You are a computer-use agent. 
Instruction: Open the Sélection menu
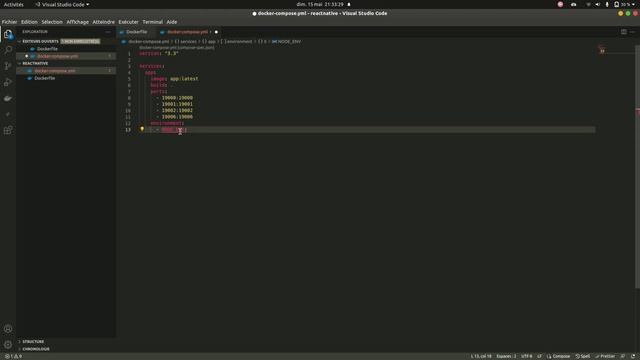(52, 22)
